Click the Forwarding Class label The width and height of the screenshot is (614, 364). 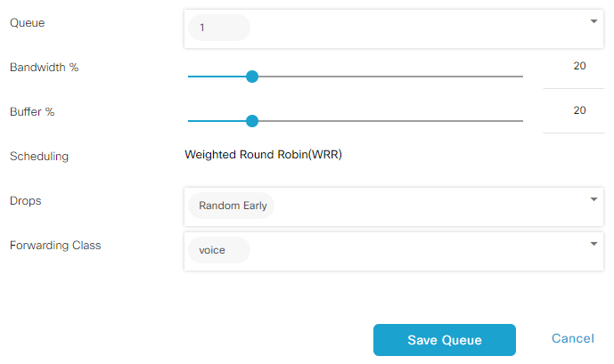[x=55, y=245]
